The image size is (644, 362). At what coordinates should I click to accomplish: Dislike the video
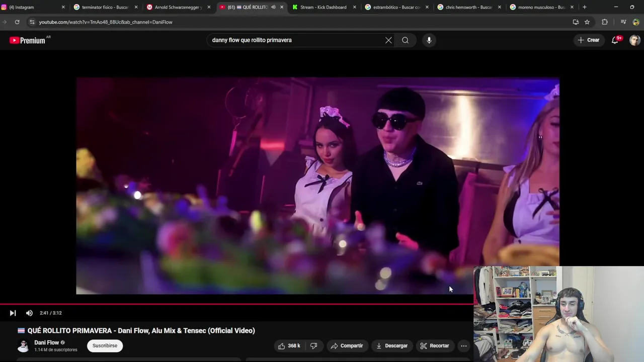point(313,345)
